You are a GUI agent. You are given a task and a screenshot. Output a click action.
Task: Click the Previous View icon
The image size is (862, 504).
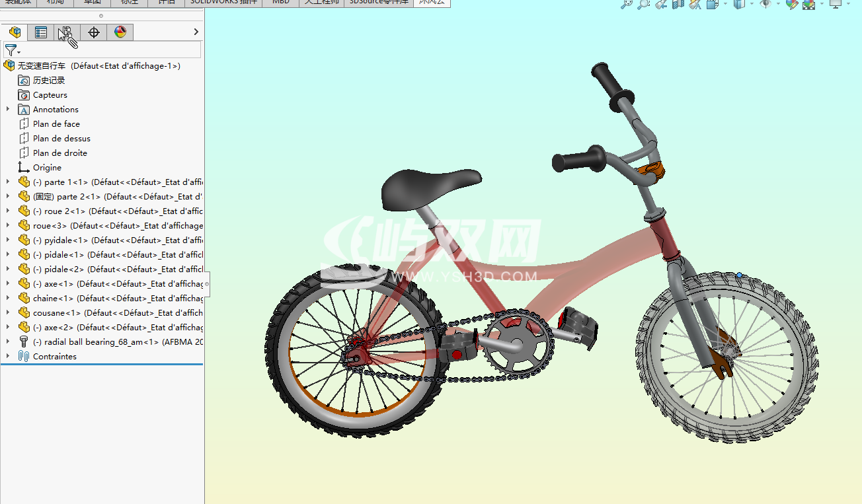tap(661, 4)
